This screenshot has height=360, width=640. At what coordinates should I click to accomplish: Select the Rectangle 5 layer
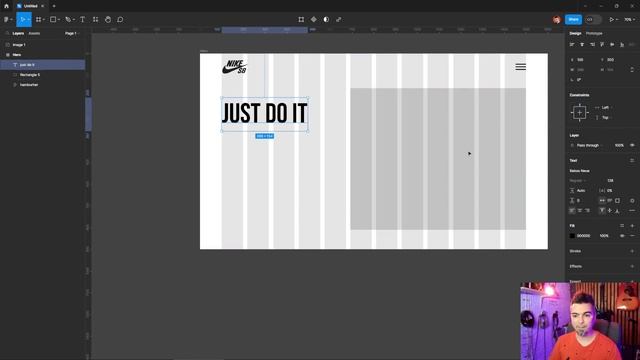[43, 75]
